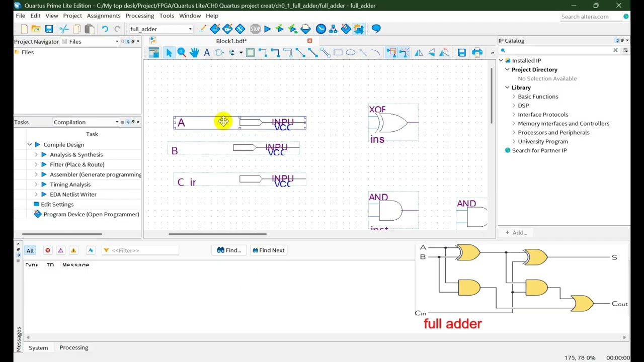The width and height of the screenshot is (644, 362).
Task: Click Search for Partner IP link
Action: tap(539, 150)
